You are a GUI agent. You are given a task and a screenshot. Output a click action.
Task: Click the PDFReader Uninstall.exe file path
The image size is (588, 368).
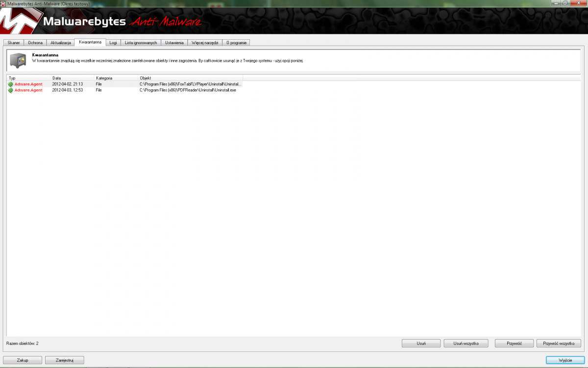[x=188, y=90]
